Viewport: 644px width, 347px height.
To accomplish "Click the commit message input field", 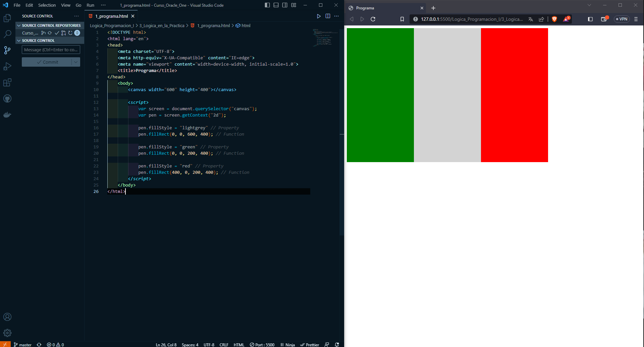I will (51, 50).
